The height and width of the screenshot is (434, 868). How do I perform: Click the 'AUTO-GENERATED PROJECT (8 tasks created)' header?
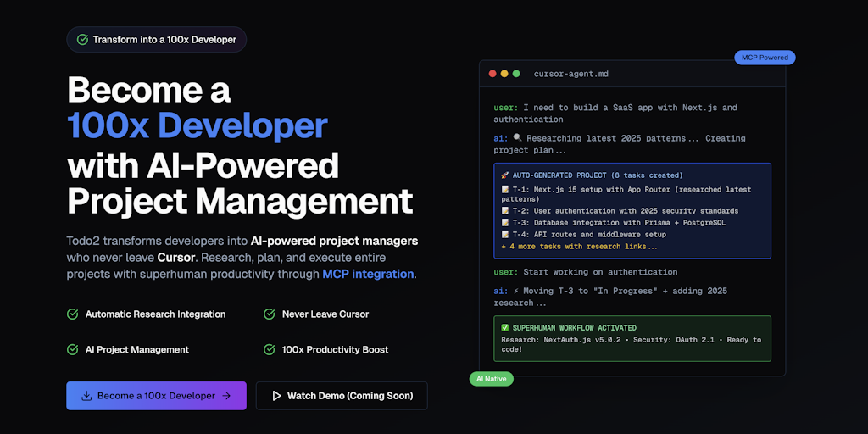click(598, 175)
